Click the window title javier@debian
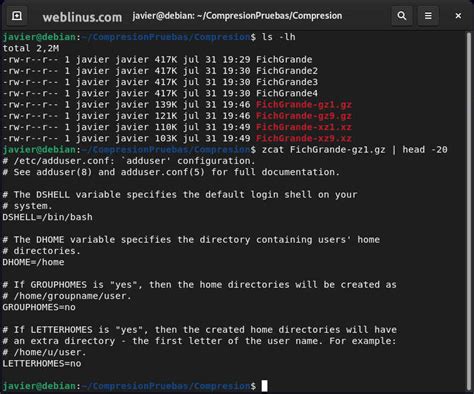The image size is (474, 394). point(237,16)
